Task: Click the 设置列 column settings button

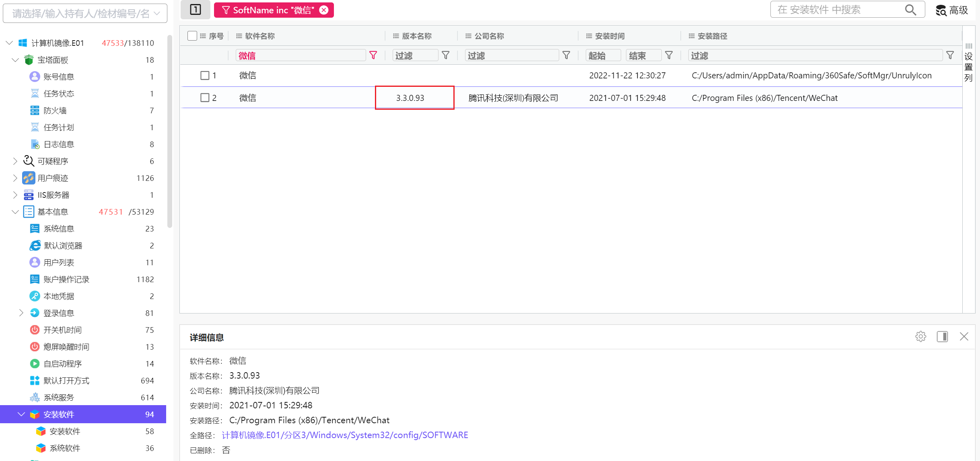Action: [968, 62]
